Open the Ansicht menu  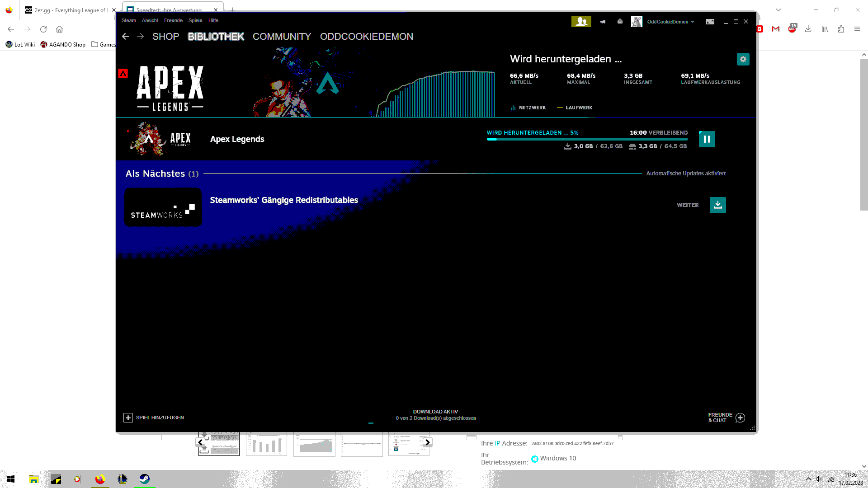(150, 20)
